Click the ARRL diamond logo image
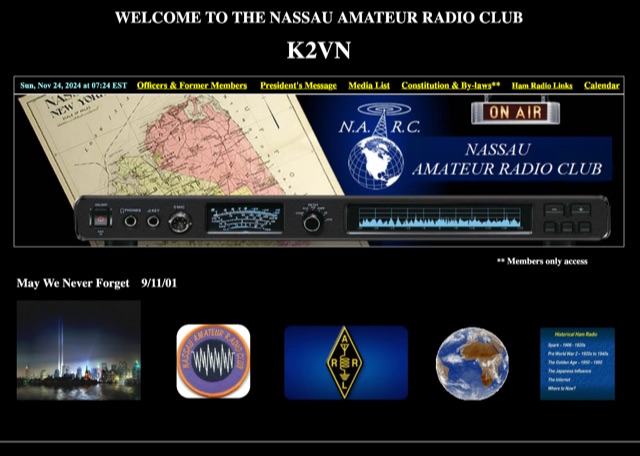 pyautogui.click(x=346, y=363)
